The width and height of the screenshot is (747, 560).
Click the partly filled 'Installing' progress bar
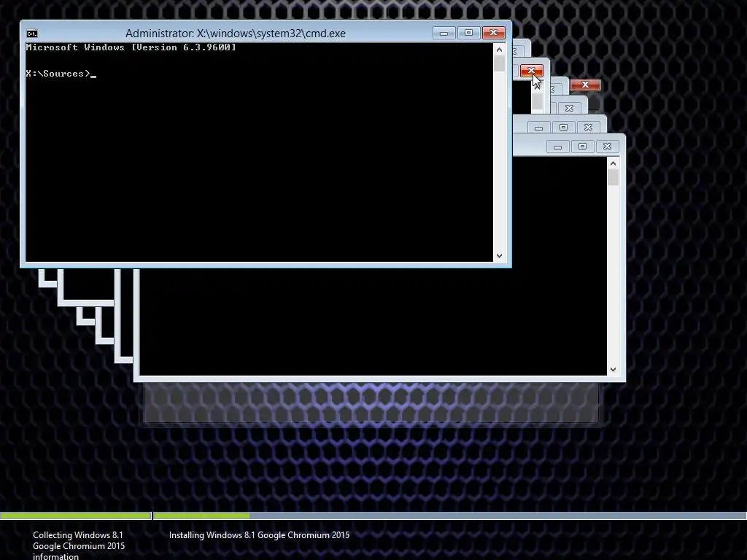click(x=449, y=516)
